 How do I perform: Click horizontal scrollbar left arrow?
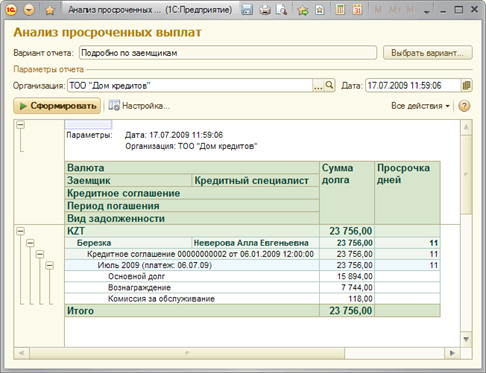[x=21, y=353]
